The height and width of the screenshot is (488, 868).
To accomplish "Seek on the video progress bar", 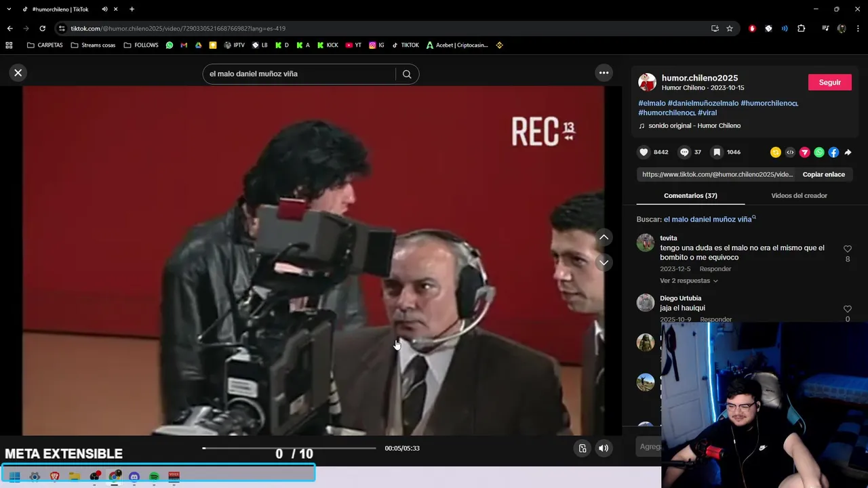I will [289, 448].
